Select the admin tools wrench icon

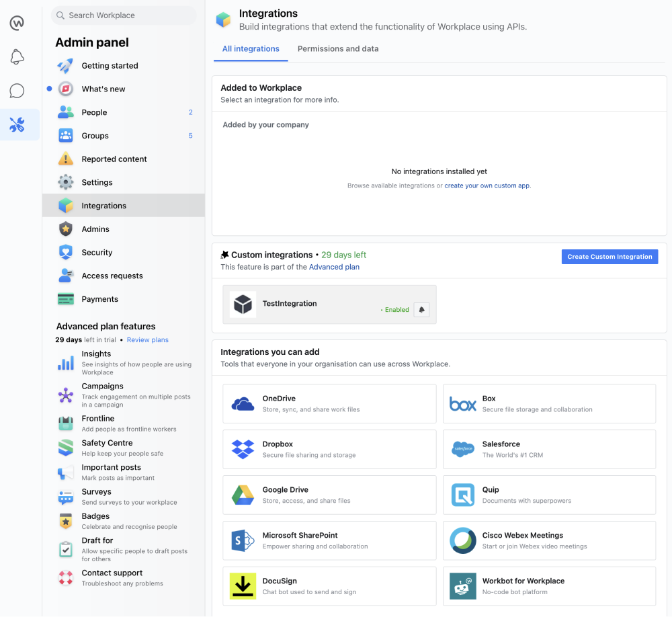[x=17, y=124]
